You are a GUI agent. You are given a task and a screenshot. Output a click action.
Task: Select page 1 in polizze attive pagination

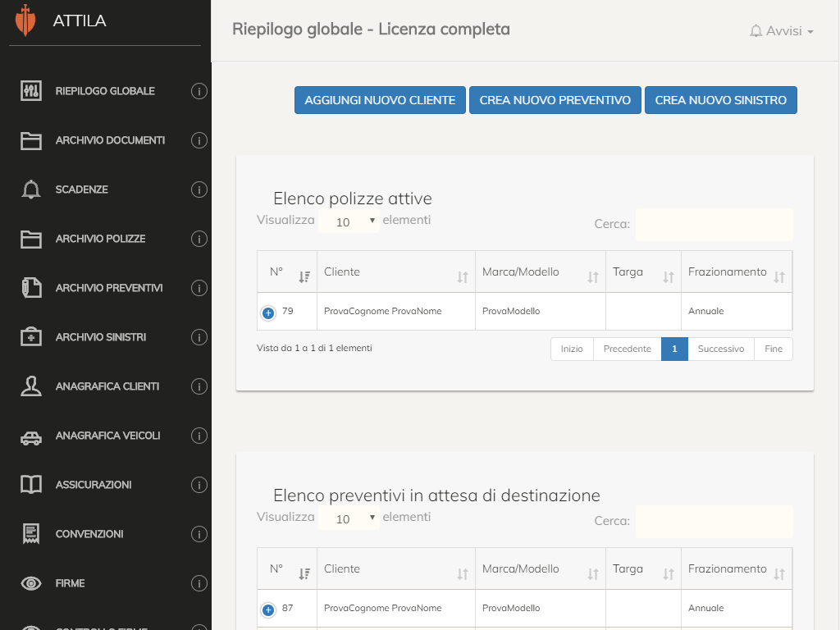[674, 349]
